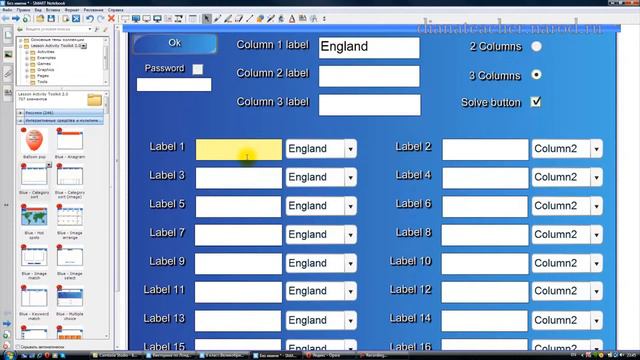Expand the Activities folder in tree

(x=27, y=52)
